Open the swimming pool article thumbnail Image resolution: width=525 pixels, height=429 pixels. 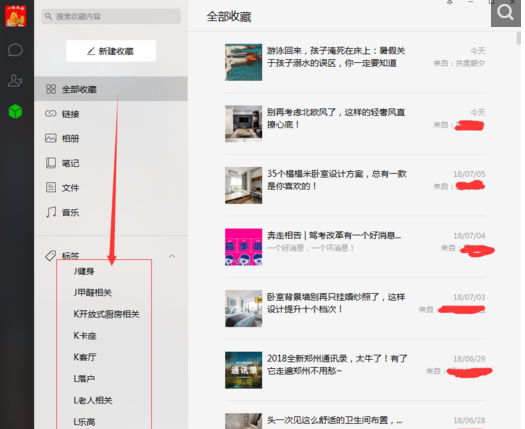pos(243,62)
